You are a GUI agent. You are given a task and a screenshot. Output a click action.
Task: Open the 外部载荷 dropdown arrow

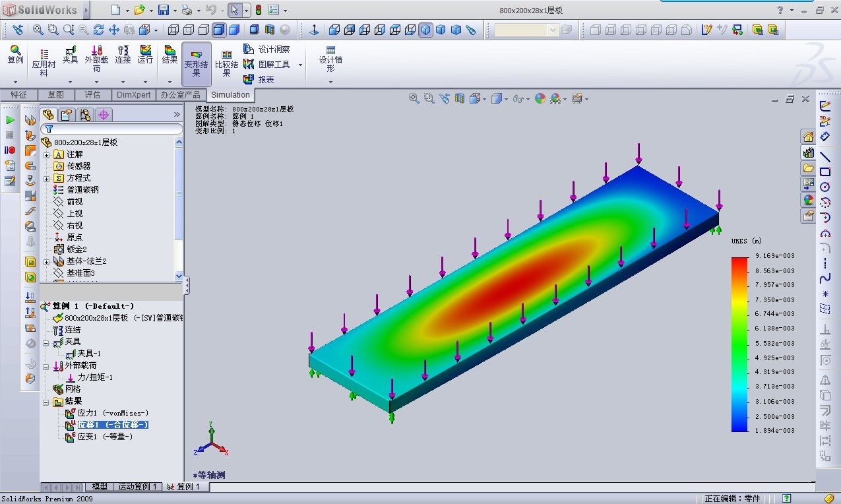pyautogui.click(x=96, y=82)
